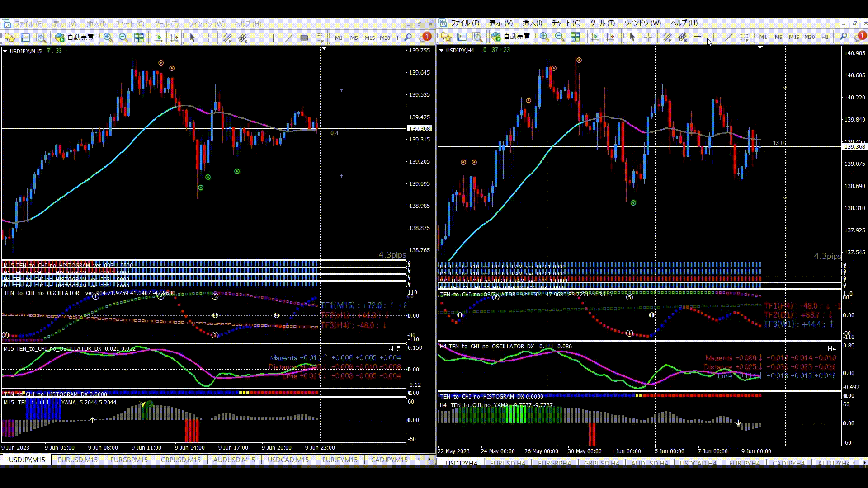The image size is (868, 488).
Task: Select the trendline tool in right toolbar
Action: [x=728, y=37]
